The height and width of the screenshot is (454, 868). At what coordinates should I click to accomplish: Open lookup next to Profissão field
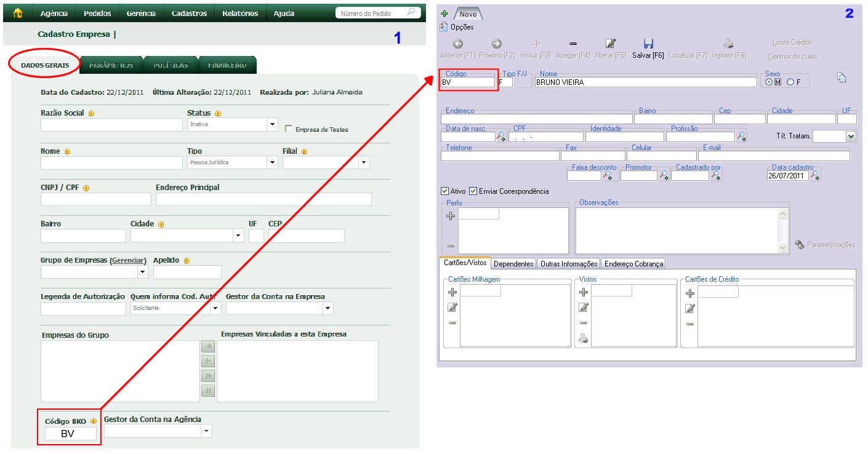[x=741, y=137]
